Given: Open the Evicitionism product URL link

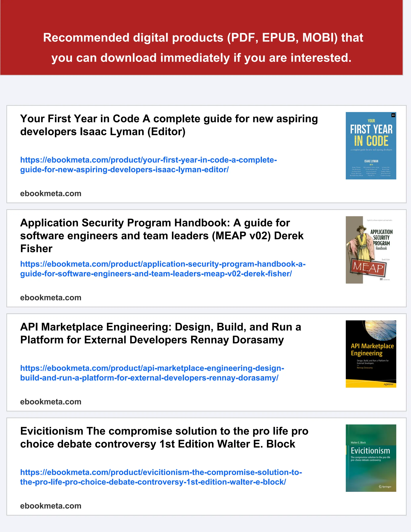Looking at the screenshot, I should (x=161, y=477).
